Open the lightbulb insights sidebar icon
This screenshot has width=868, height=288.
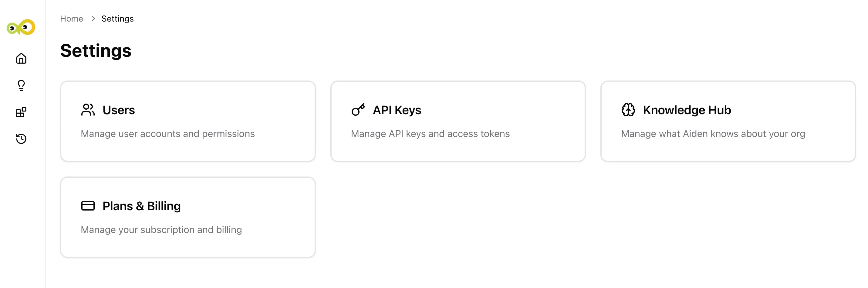pos(21,85)
